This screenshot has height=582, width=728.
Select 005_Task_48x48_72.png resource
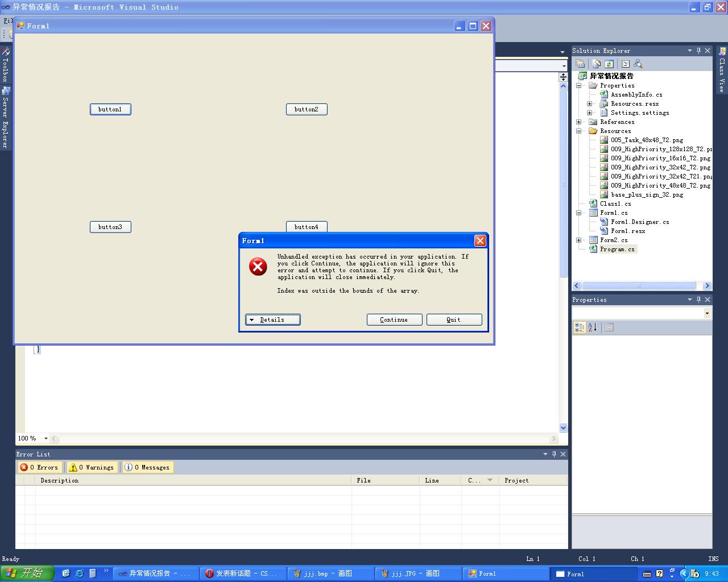click(x=647, y=140)
